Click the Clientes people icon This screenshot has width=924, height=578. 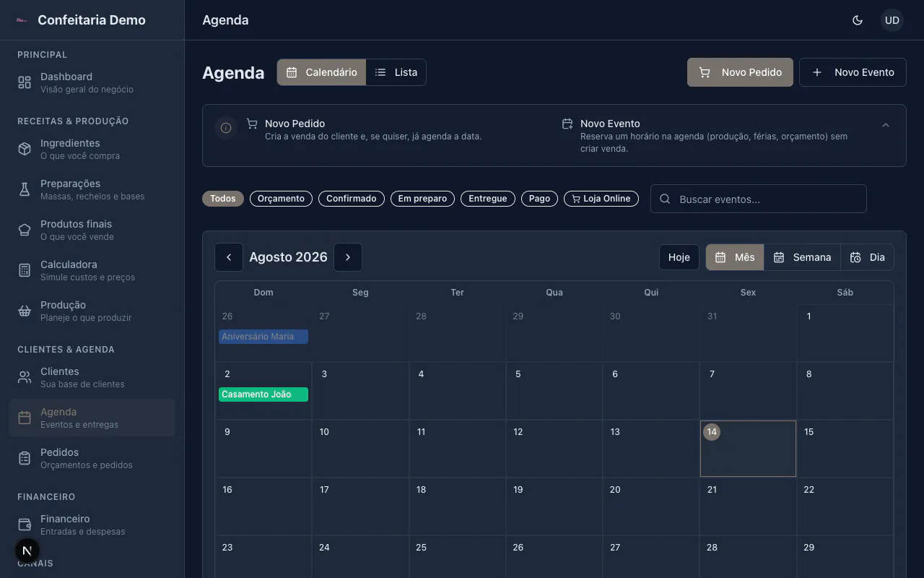[x=25, y=377]
